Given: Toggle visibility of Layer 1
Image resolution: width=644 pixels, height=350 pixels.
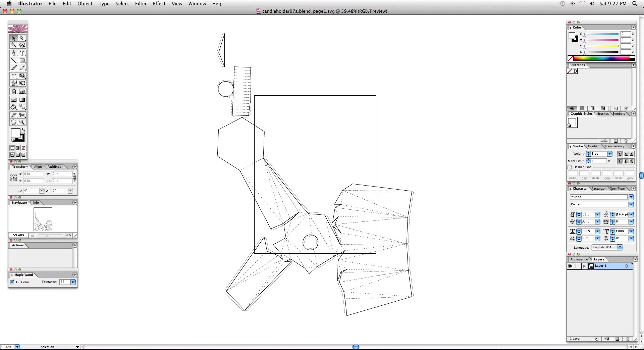Looking at the screenshot, I should pyautogui.click(x=570, y=266).
